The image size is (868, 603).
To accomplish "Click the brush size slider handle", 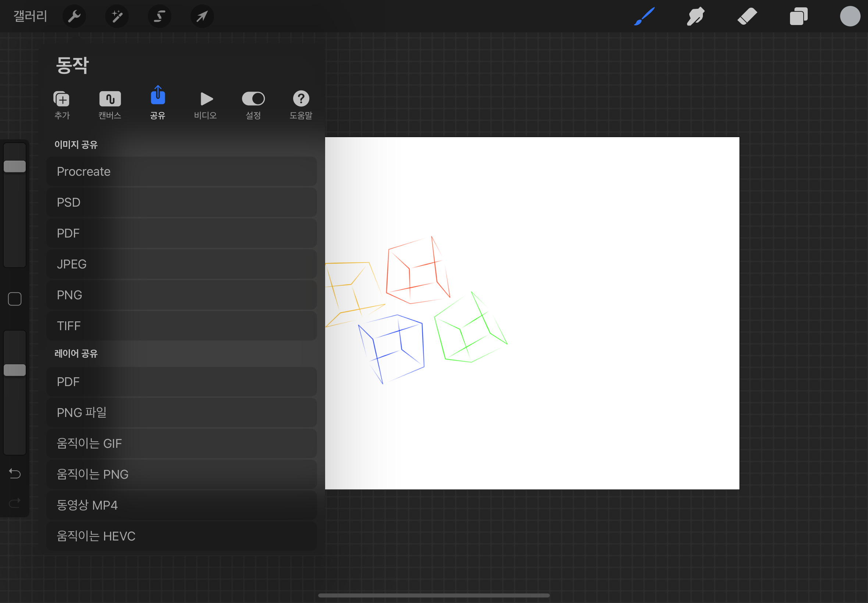I will click(x=15, y=166).
